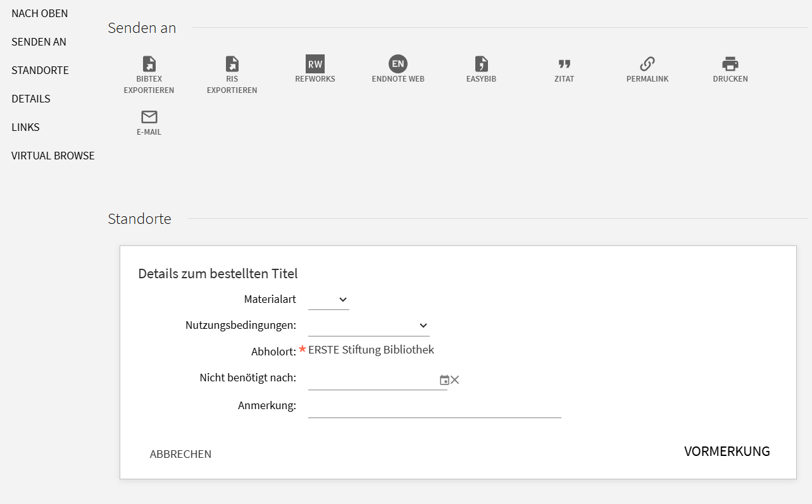Viewport: 812px width, 504px height.
Task: Get the Permalink for this record
Action: [x=647, y=64]
